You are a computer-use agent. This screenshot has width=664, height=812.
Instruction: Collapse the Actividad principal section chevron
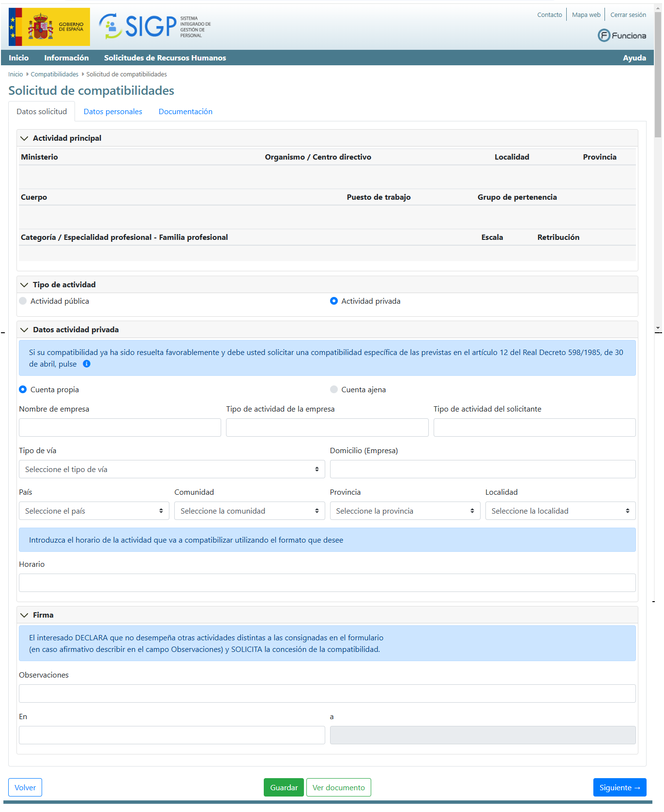(x=24, y=138)
